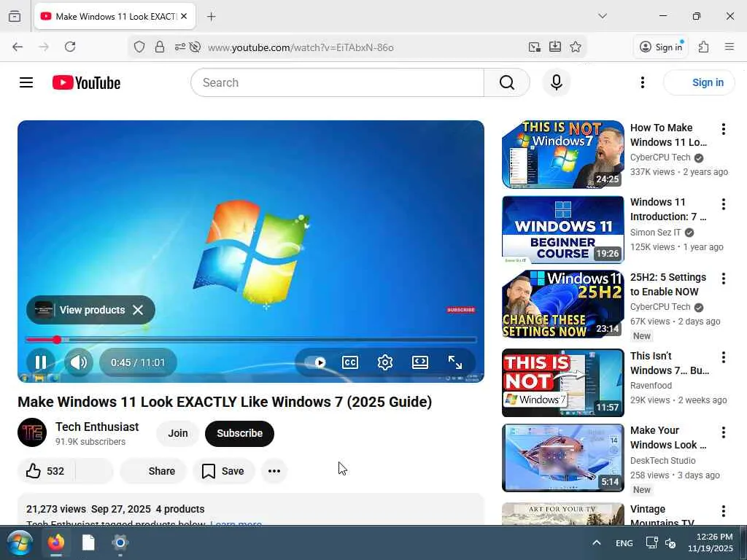Dislike the video
Viewport: 747px width, 560px height.
click(x=94, y=471)
